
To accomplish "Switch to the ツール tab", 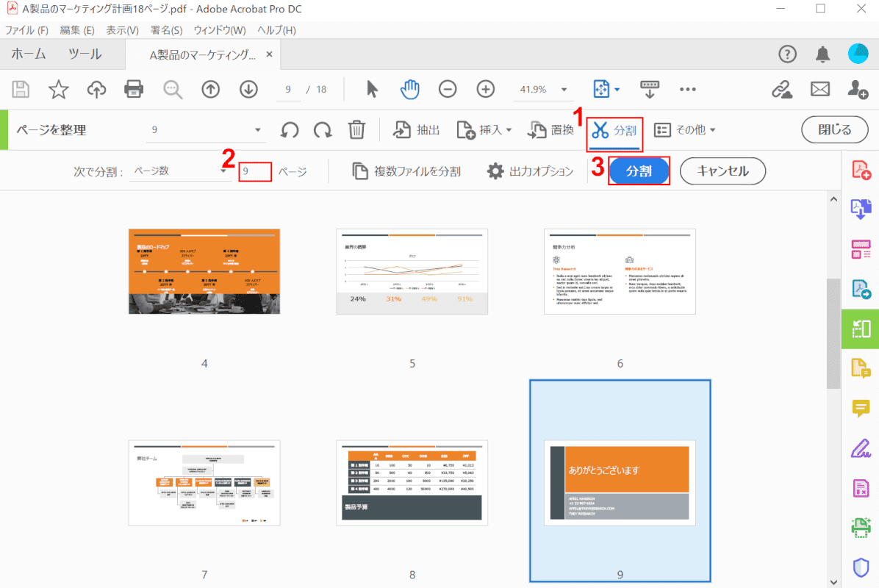I will pyautogui.click(x=85, y=54).
